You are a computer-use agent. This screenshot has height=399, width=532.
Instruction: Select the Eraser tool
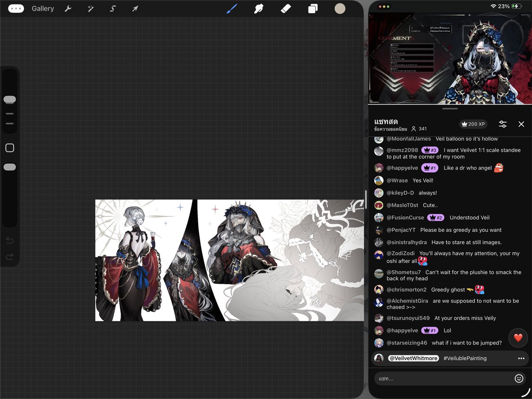coord(286,8)
